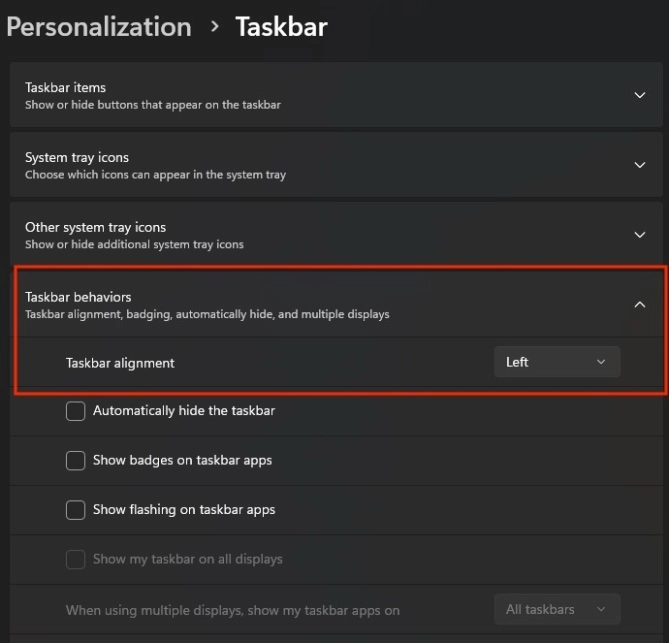Click the breadcrumb arrow separator
669x643 pixels.
click(214, 26)
